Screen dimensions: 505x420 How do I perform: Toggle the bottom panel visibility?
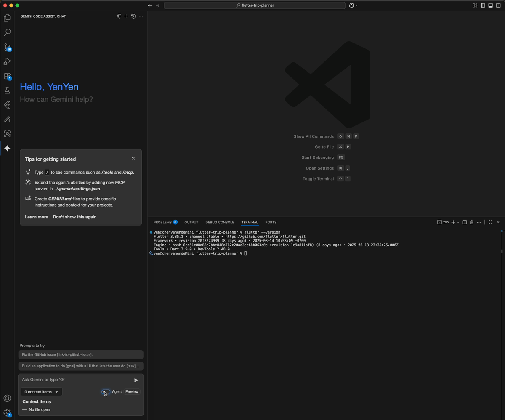click(490, 5)
